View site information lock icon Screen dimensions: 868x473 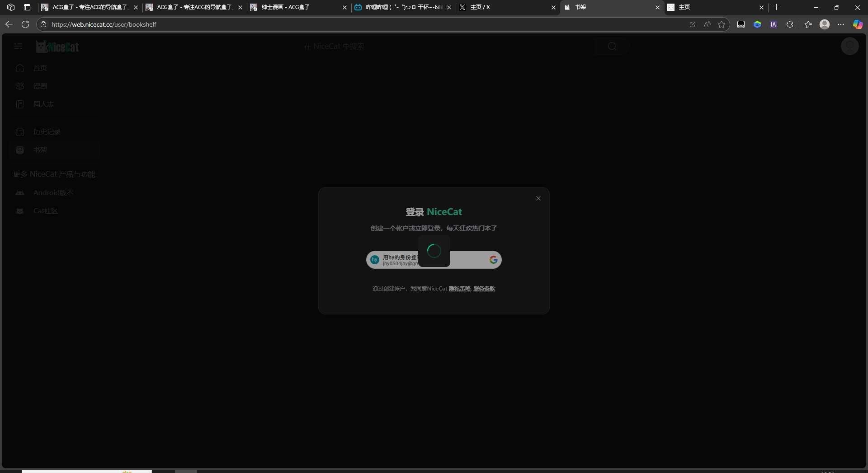tap(43, 24)
